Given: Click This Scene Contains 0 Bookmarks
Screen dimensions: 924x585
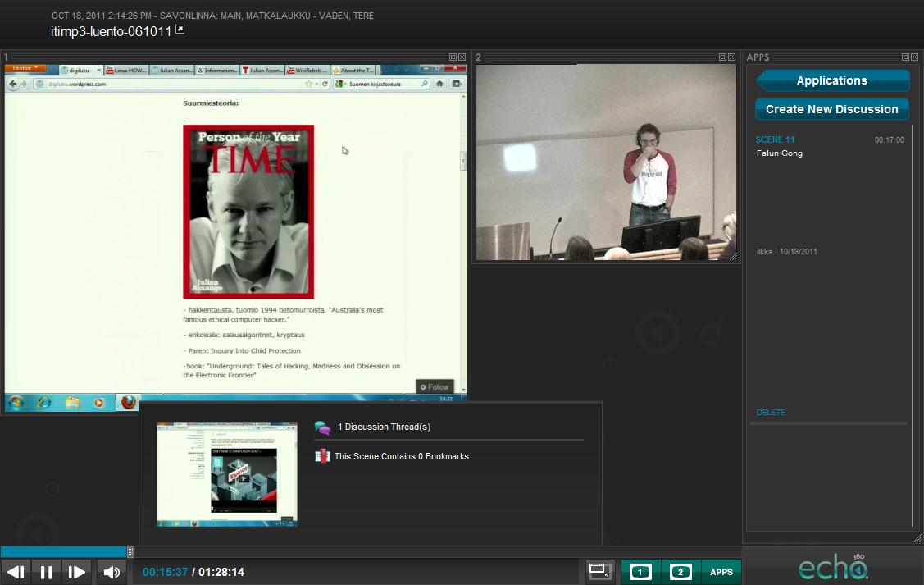Looking at the screenshot, I should 401,456.
